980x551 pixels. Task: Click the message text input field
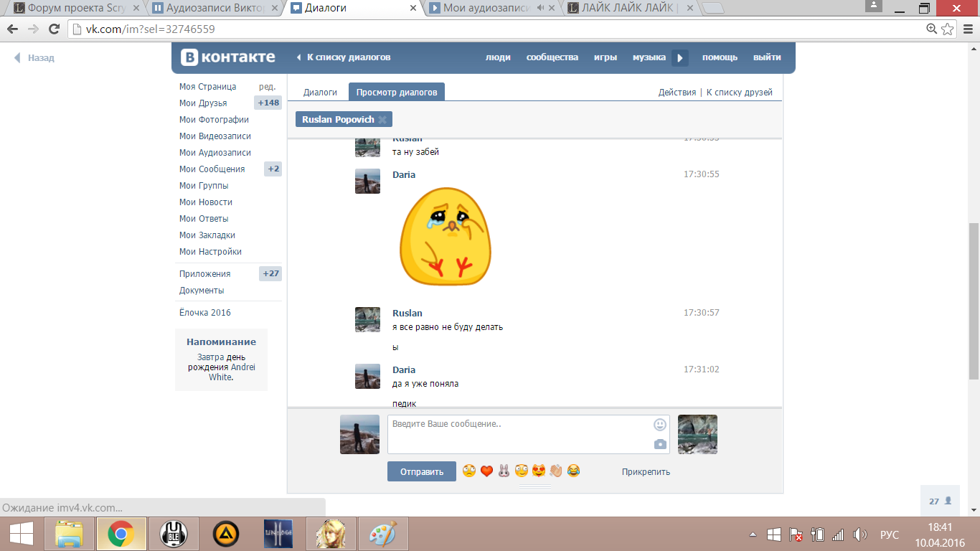click(529, 434)
